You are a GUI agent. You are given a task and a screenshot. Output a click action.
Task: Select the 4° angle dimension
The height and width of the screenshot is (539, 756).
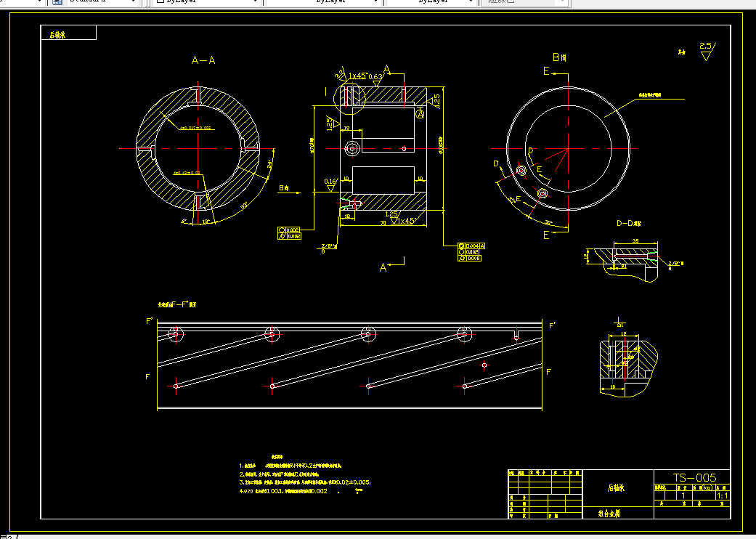click(184, 222)
